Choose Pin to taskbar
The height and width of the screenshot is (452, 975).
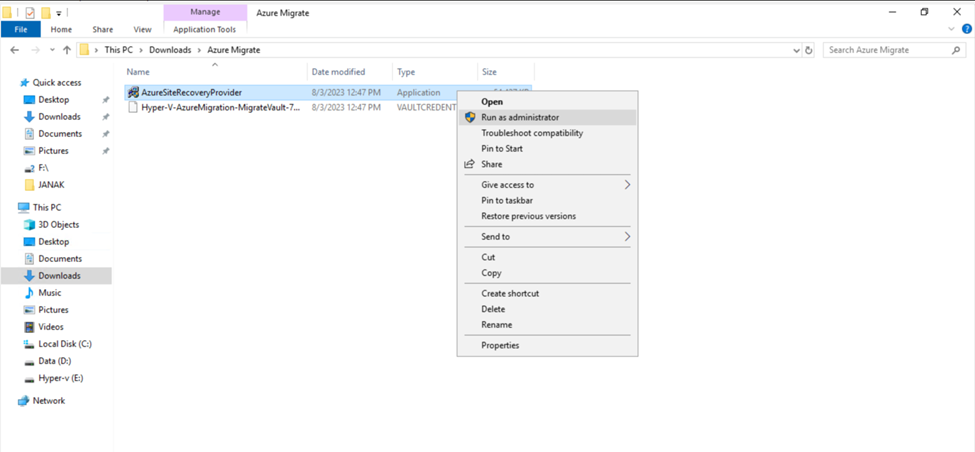pos(547,200)
